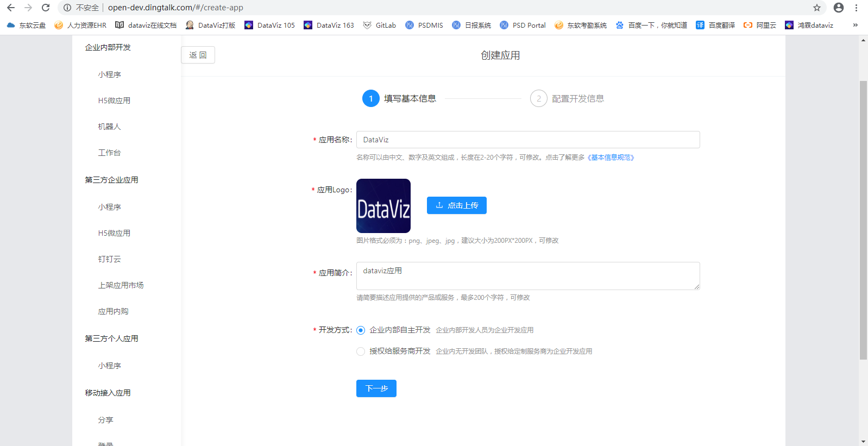Open the 百度一下 bookmark

tap(651, 25)
